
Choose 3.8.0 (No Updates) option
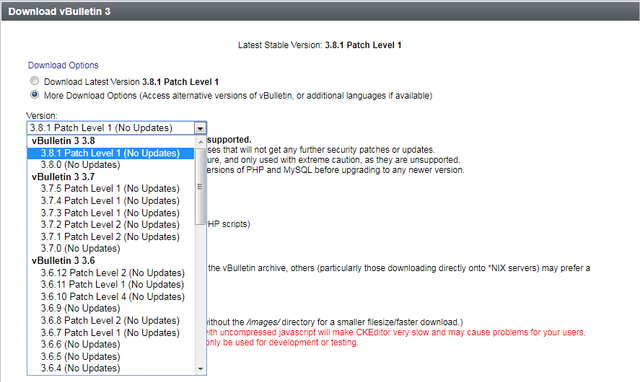(111, 165)
